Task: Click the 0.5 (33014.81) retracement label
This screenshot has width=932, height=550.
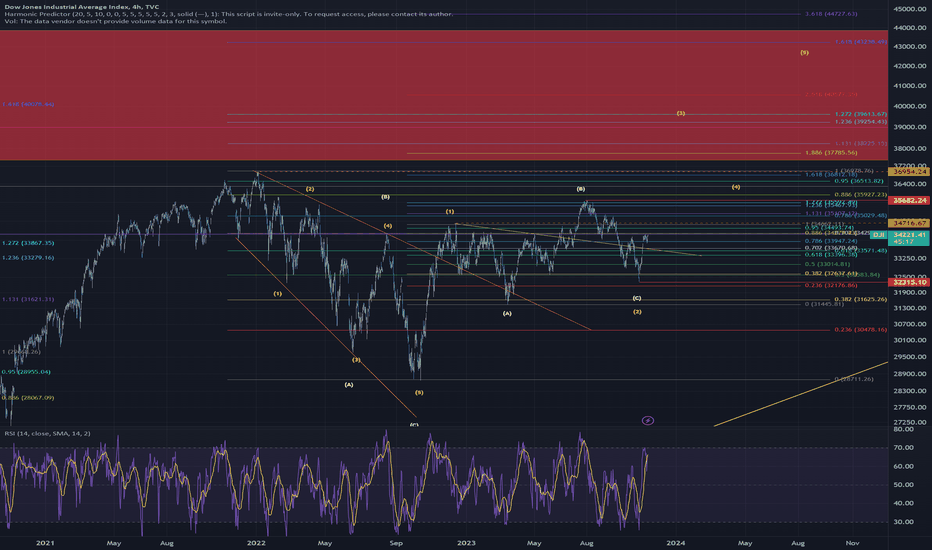Action: 827,264
